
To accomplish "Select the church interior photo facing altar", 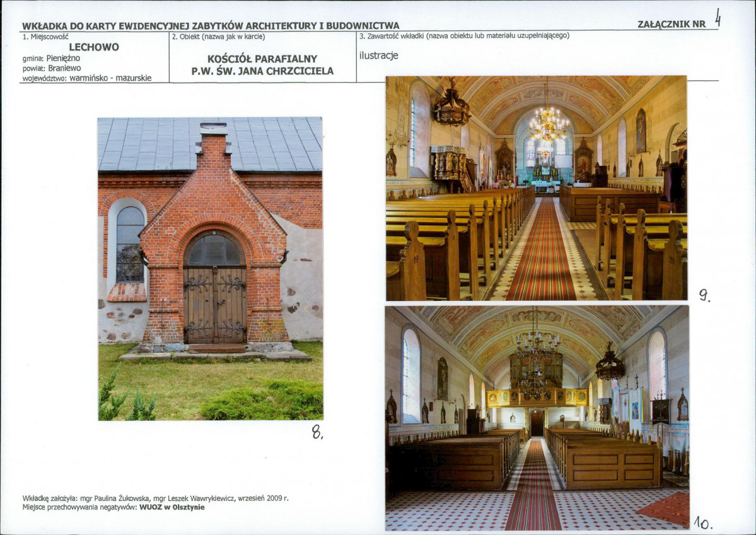I will click(x=536, y=188).
